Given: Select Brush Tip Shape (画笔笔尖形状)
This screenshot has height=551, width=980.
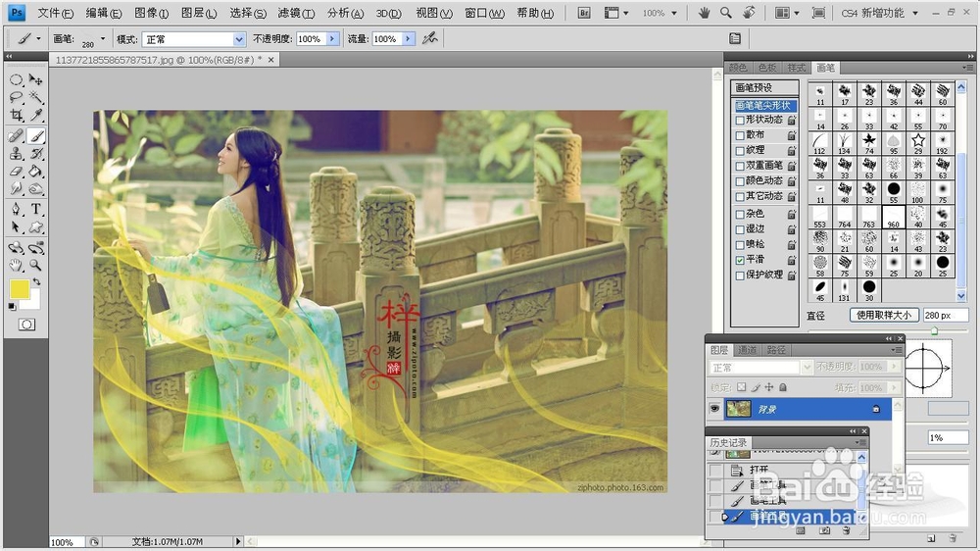Looking at the screenshot, I should point(764,105).
